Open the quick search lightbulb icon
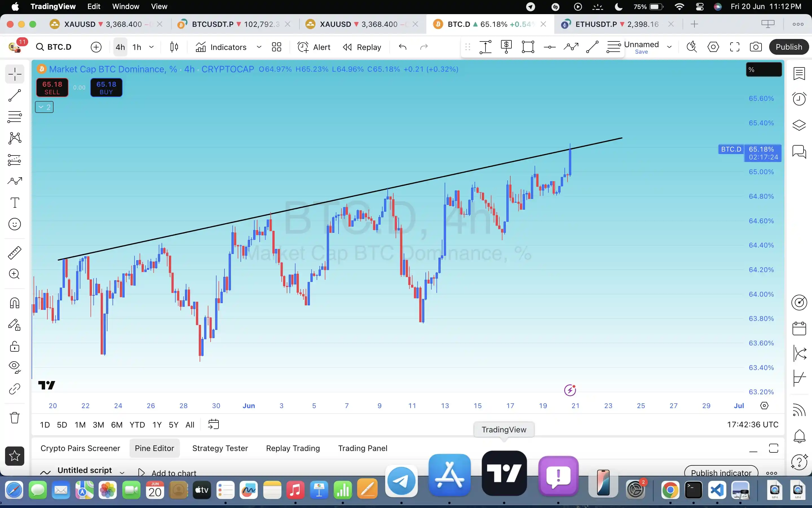 [692, 47]
